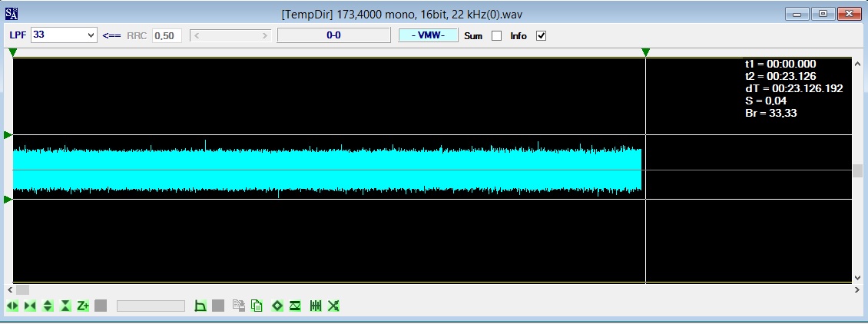This screenshot has width=868, height=324.
Task: Click the right green marker triangle at top
Action: click(645, 52)
